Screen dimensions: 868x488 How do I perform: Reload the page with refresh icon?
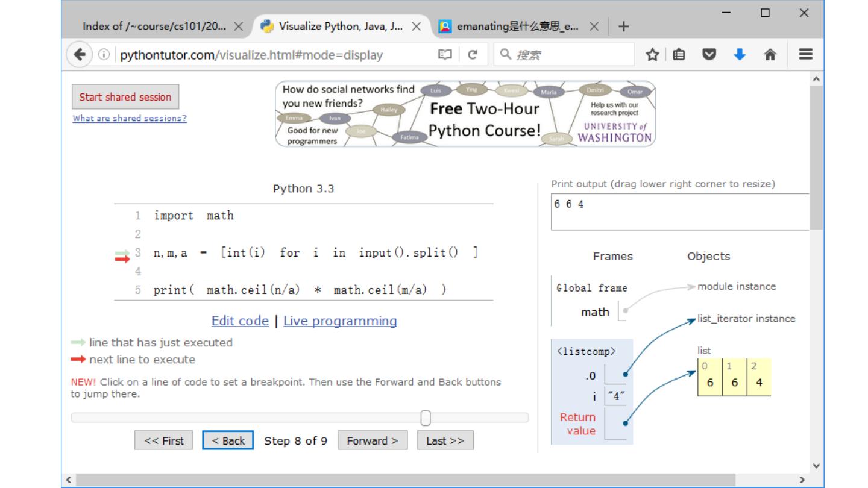click(473, 55)
